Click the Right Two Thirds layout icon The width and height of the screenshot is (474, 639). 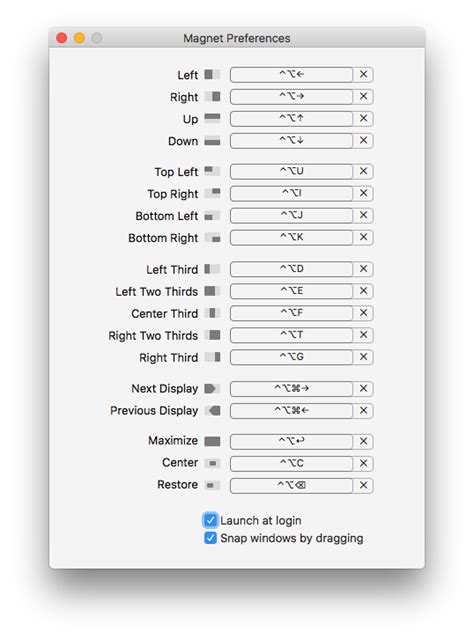pos(212,335)
